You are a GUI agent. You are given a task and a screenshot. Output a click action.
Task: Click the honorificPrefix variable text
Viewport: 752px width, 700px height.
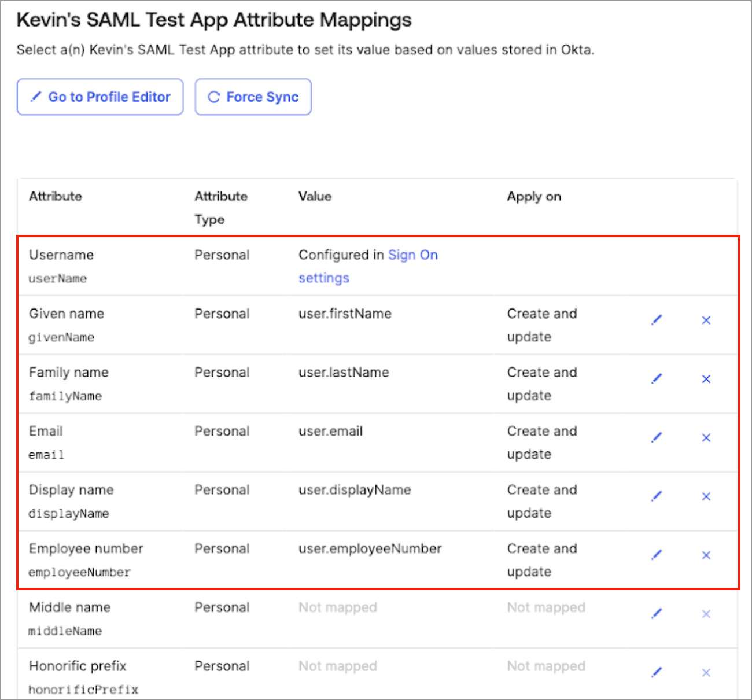coord(83,690)
